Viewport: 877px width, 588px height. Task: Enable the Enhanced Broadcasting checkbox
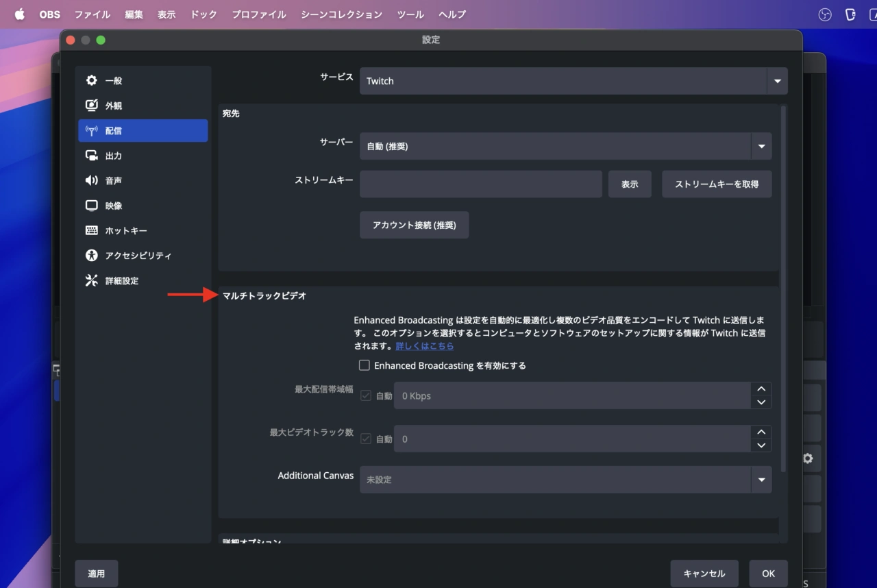point(365,366)
